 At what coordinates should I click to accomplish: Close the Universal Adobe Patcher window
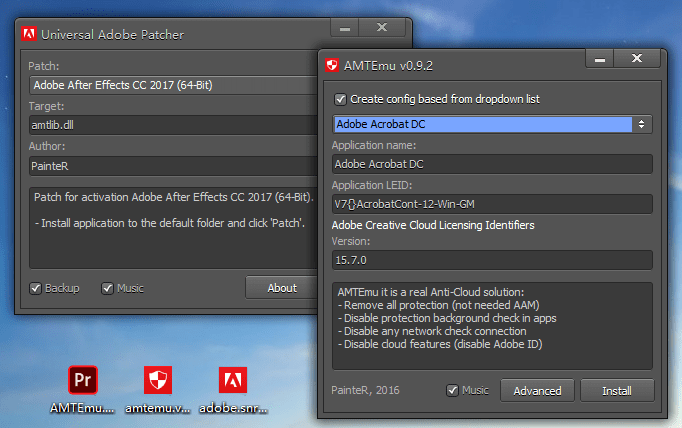[x=382, y=28]
